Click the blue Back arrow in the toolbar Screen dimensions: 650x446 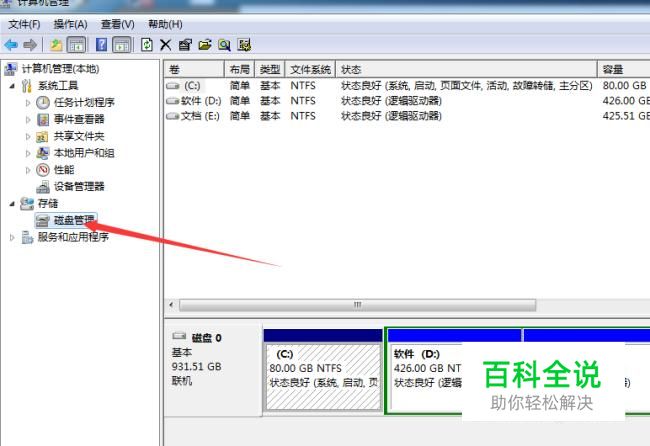(x=11, y=45)
